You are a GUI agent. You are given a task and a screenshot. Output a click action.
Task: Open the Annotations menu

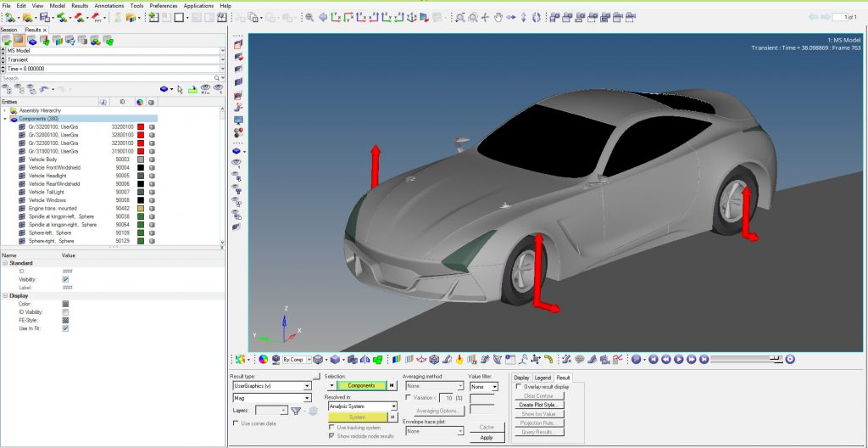[108, 5]
